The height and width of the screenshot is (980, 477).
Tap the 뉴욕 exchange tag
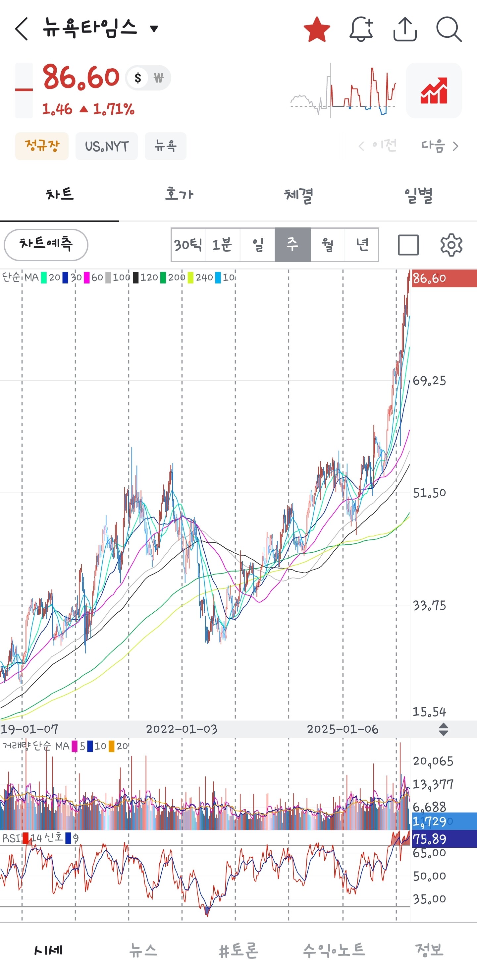click(x=165, y=146)
